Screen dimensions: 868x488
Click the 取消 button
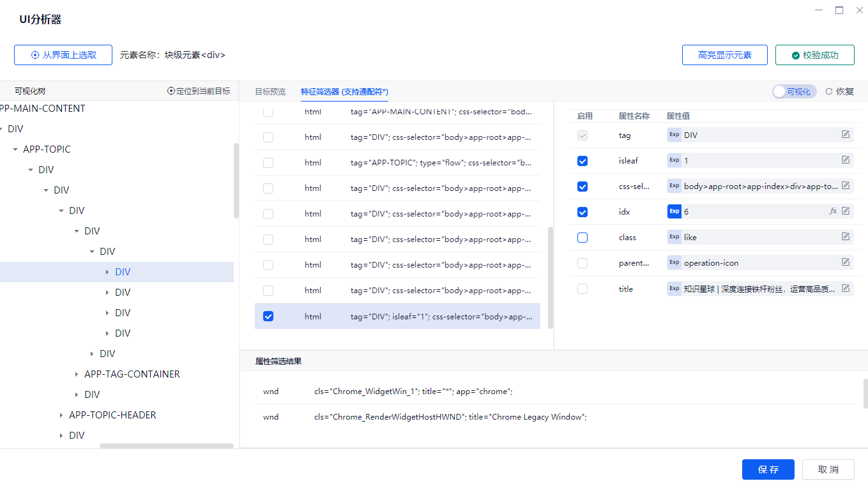click(x=828, y=469)
